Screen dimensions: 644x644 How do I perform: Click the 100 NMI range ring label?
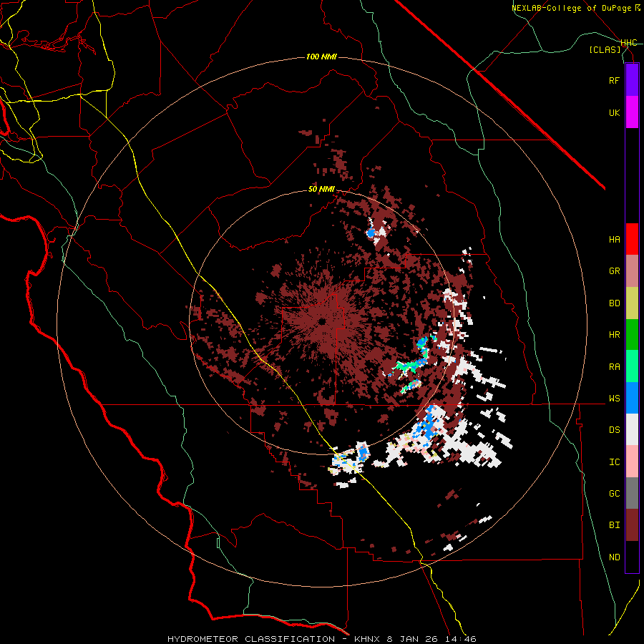[321, 57]
